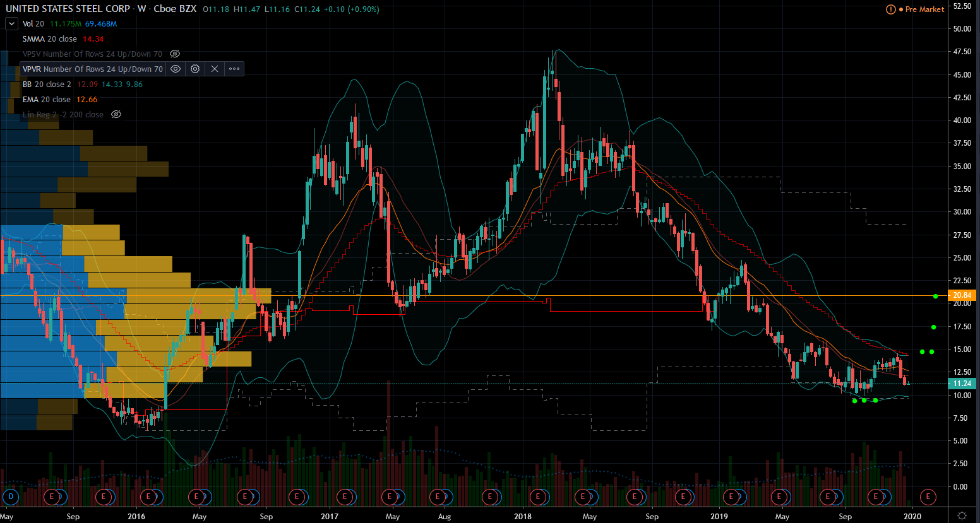Image resolution: width=980 pixels, height=523 pixels.
Task: Click the 47.50 price scale label
Action: pyautogui.click(x=962, y=52)
